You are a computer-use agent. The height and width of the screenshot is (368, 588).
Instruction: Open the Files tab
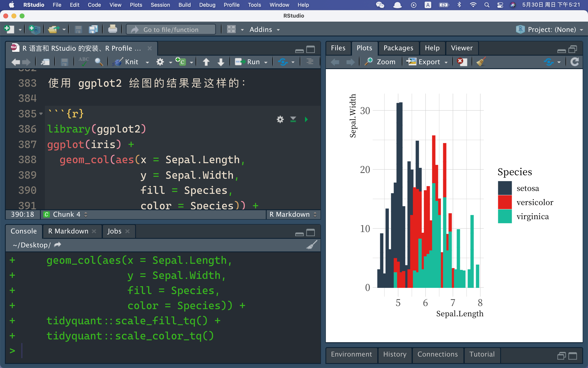[x=338, y=48]
